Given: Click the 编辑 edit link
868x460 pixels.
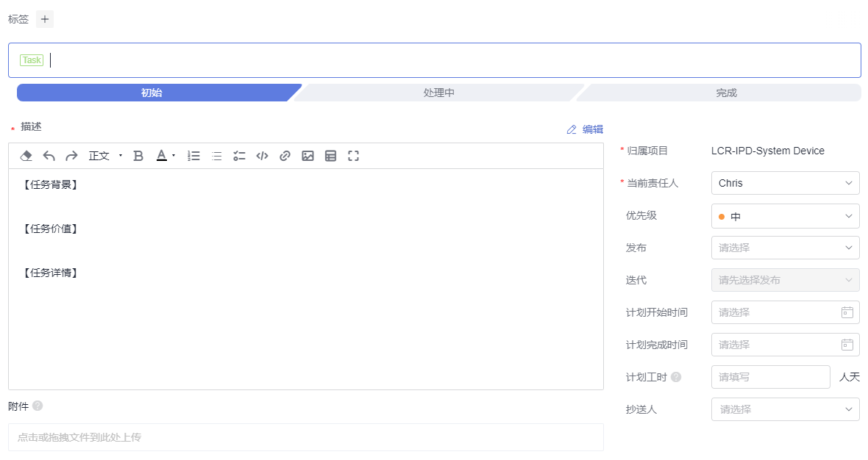Looking at the screenshot, I should click(x=585, y=129).
